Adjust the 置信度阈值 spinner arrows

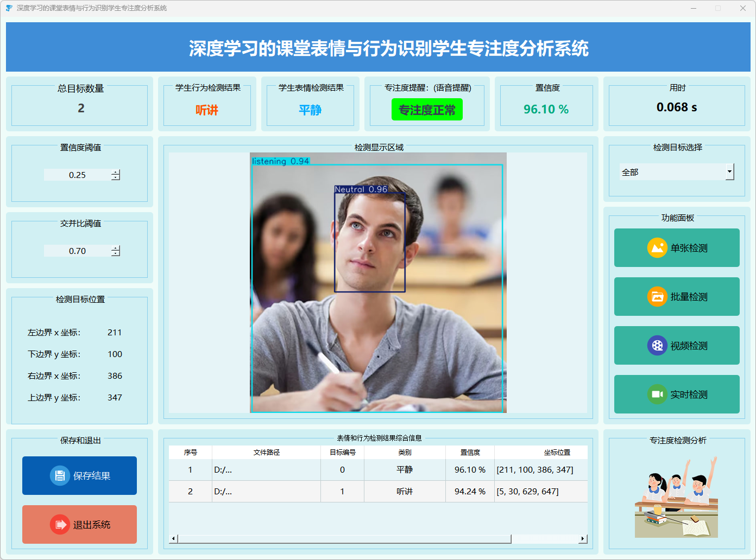[x=116, y=175]
